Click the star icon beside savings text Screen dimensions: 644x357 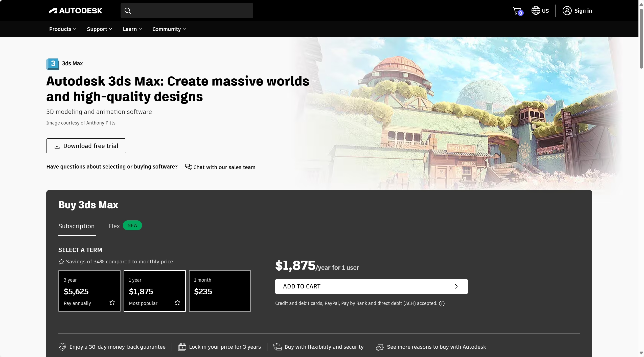(61, 262)
